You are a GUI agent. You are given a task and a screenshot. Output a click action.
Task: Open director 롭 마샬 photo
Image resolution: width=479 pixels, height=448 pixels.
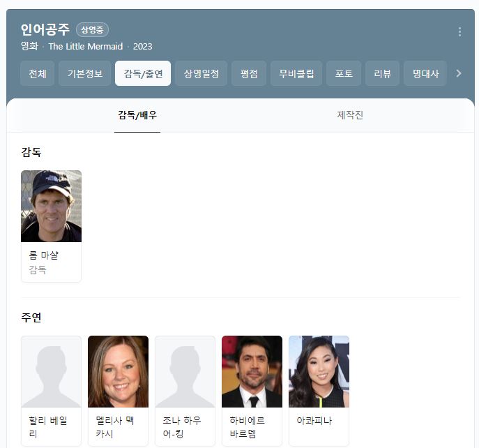click(x=52, y=206)
